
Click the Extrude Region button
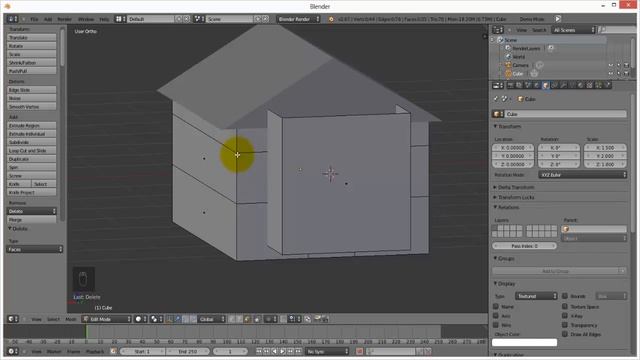(x=31, y=126)
